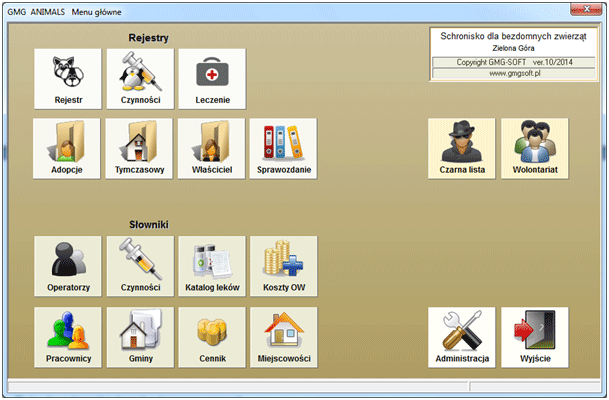Open the Leczenie treatment registry
The width and height of the screenshot is (609, 400).
[x=212, y=79]
